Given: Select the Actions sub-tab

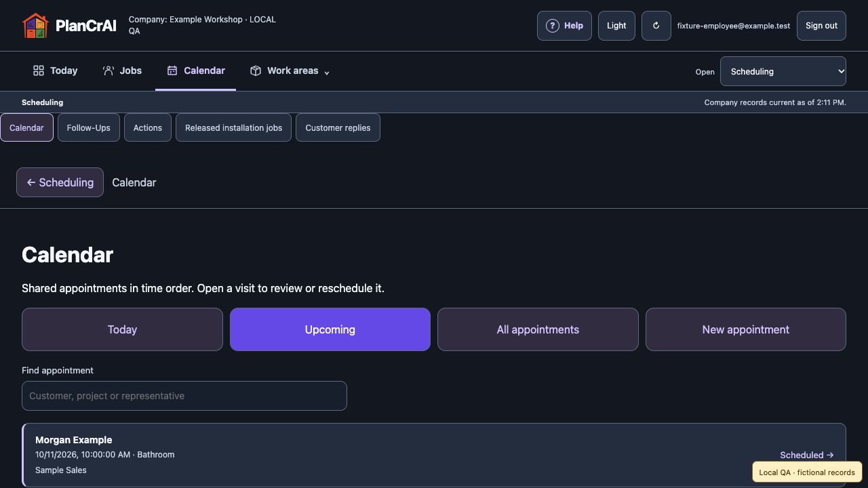Looking at the screenshot, I should coord(148,127).
